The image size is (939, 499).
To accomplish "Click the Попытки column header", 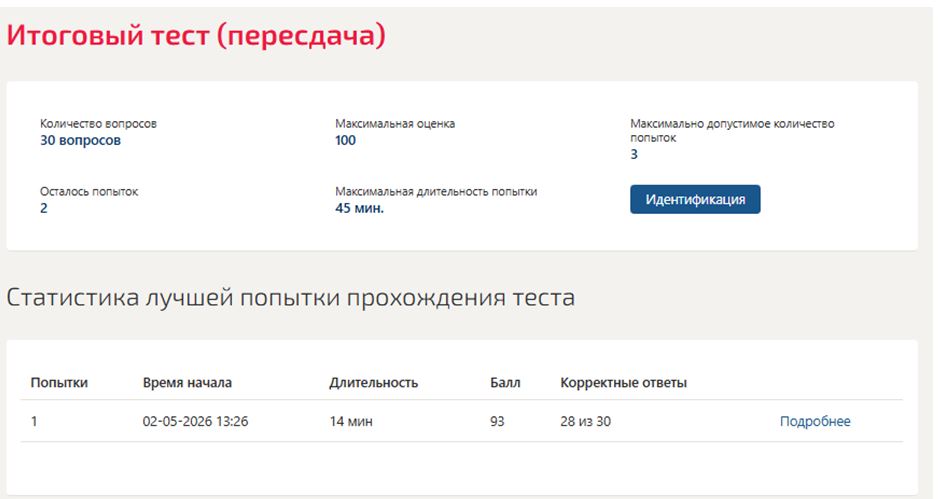I will click(x=59, y=383).
